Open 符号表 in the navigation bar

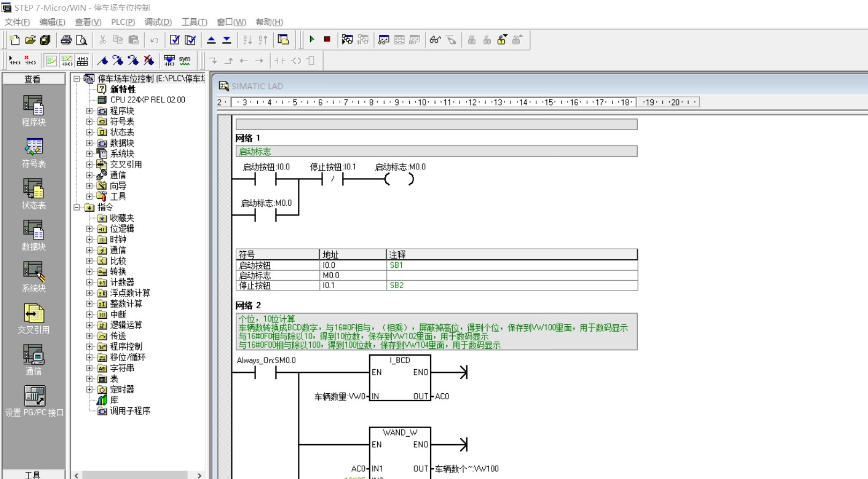[33, 153]
